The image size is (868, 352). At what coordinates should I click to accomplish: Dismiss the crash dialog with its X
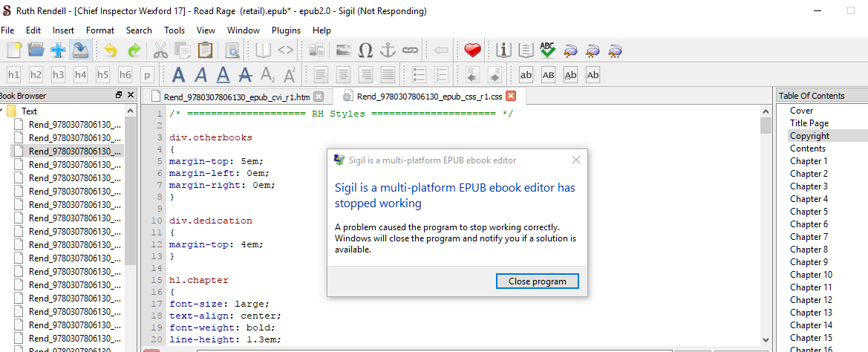click(x=575, y=160)
